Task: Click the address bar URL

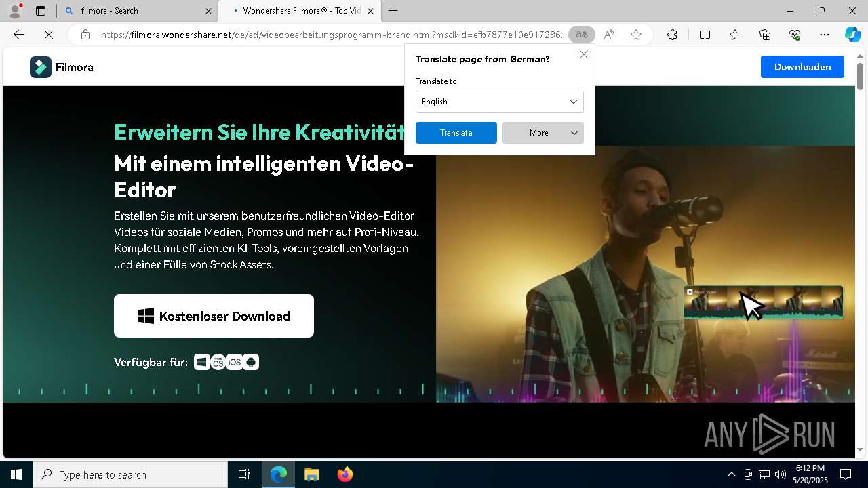Action: [334, 35]
